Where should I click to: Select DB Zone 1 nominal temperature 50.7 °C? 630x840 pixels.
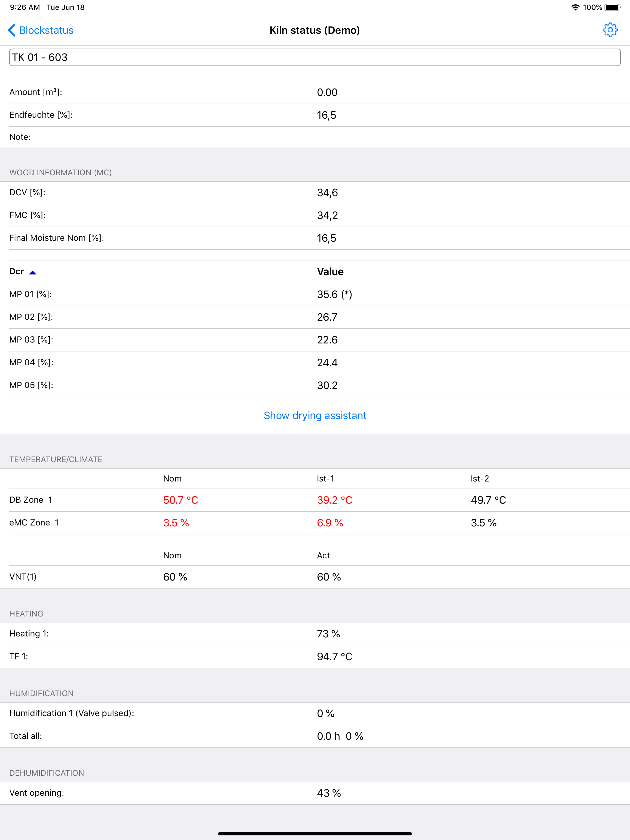pos(181,500)
